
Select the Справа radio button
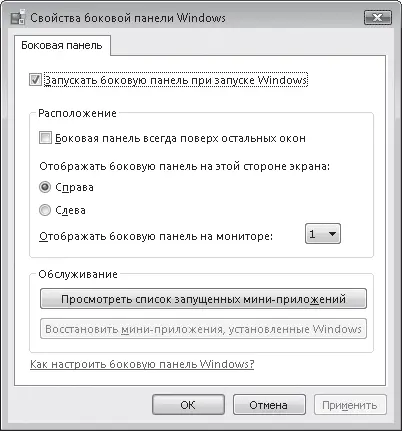point(45,187)
